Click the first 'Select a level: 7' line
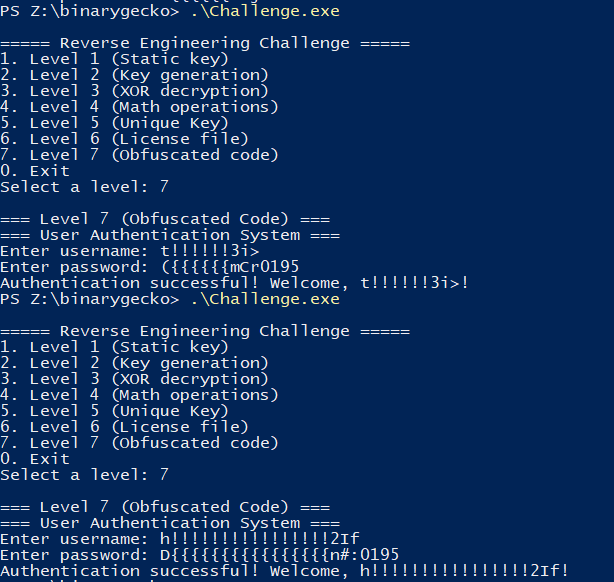The height and width of the screenshot is (582, 614). coord(84,187)
